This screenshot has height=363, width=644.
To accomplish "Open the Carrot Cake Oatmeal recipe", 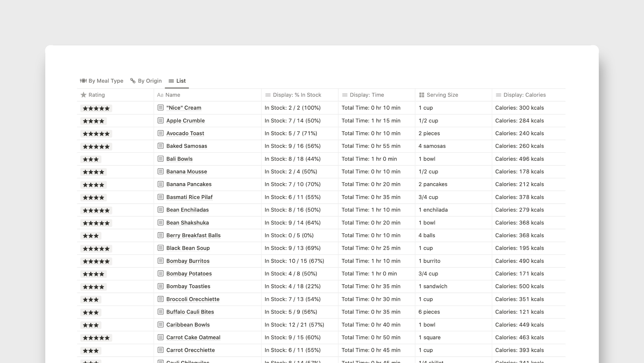I will [x=193, y=337].
